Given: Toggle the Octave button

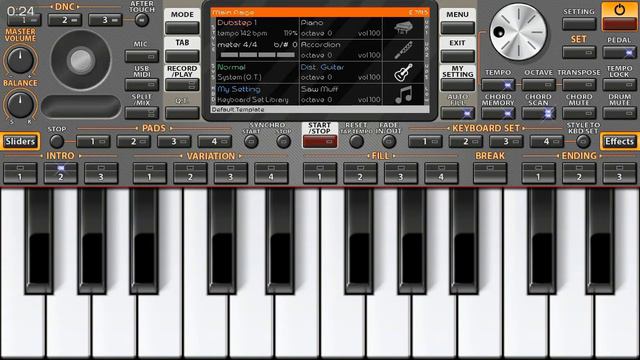Looking at the screenshot, I should point(538,85).
